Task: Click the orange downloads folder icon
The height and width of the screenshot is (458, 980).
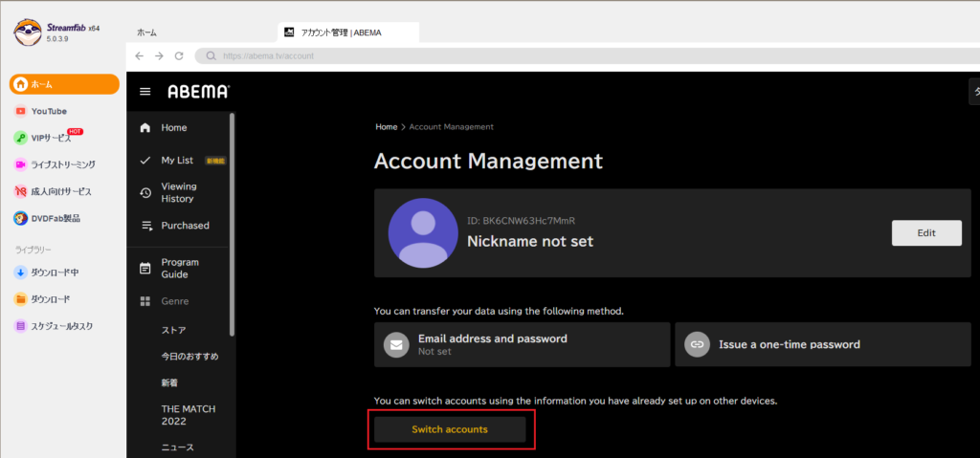Action: click(x=21, y=299)
